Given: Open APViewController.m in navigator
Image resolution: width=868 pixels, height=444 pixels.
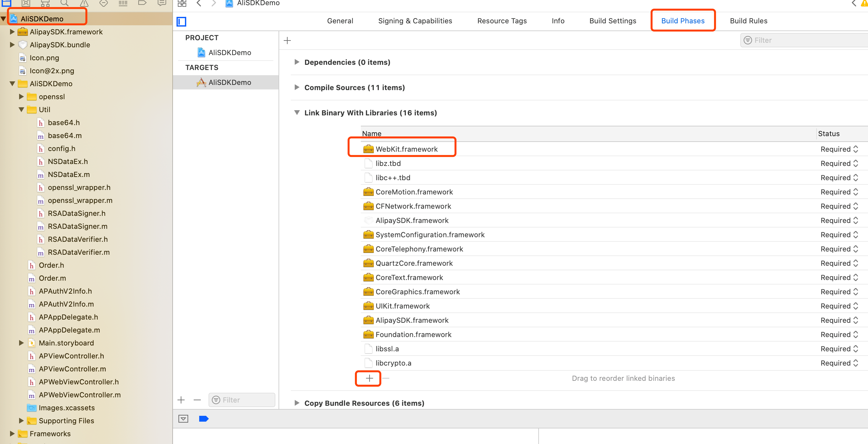Looking at the screenshot, I should tap(72, 369).
